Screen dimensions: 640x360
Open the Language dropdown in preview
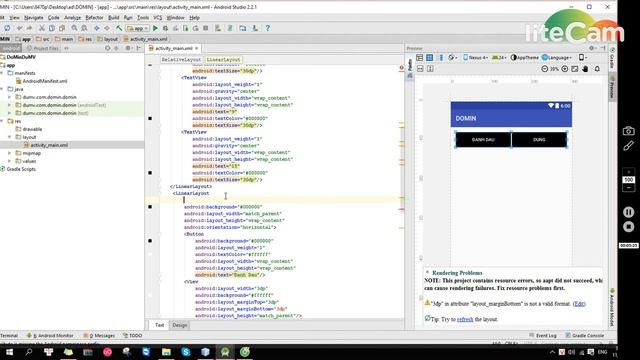pyautogui.click(x=557, y=58)
